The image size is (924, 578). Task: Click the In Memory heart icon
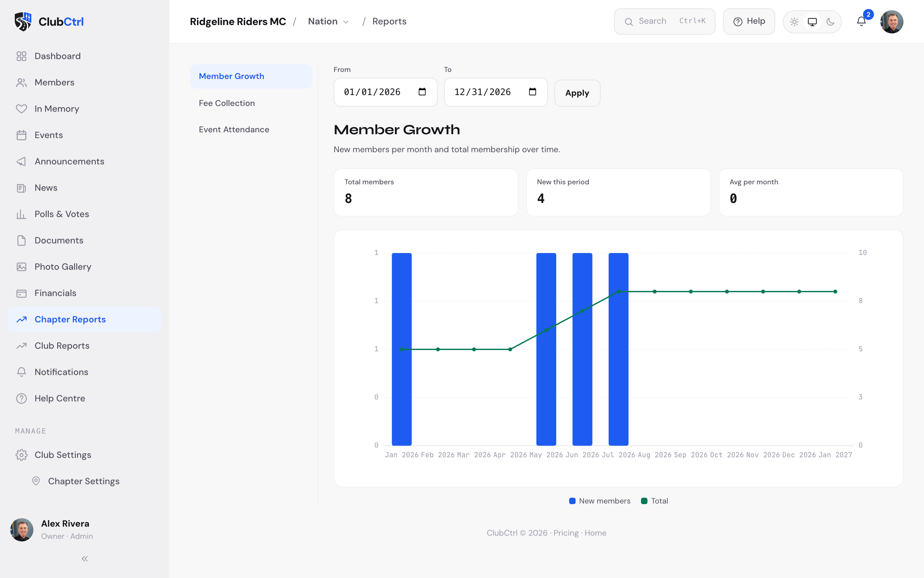click(21, 109)
